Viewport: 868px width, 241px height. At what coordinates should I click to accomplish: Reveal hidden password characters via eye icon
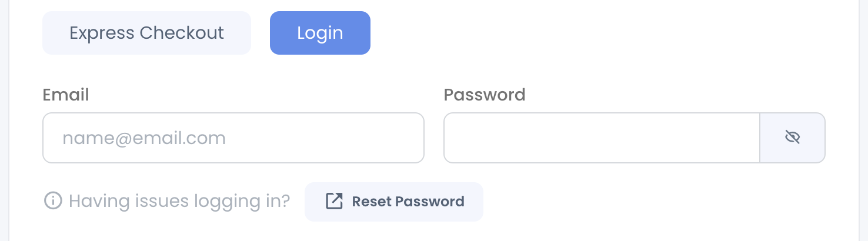(792, 138)
